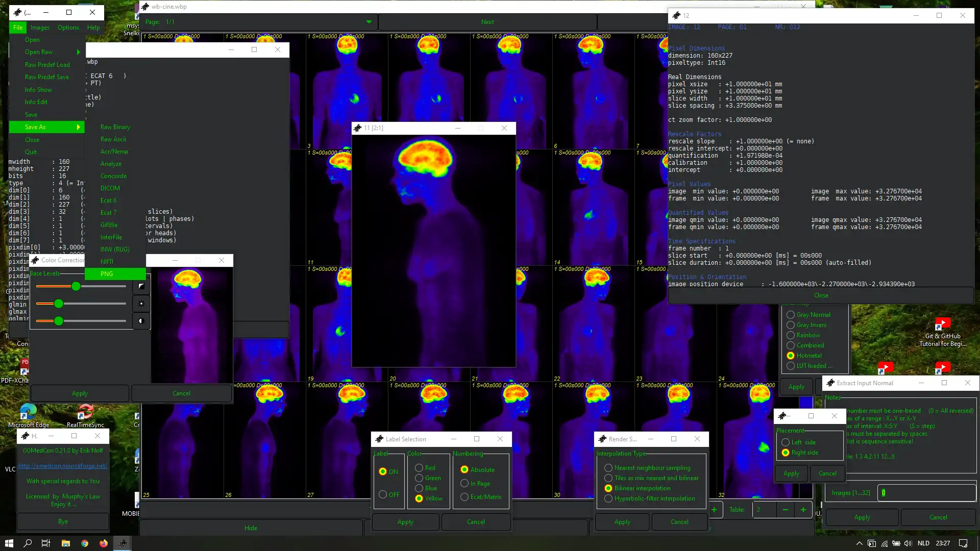Click the InterFile export format icon
The image size is (980, 551).
[110, 237]
